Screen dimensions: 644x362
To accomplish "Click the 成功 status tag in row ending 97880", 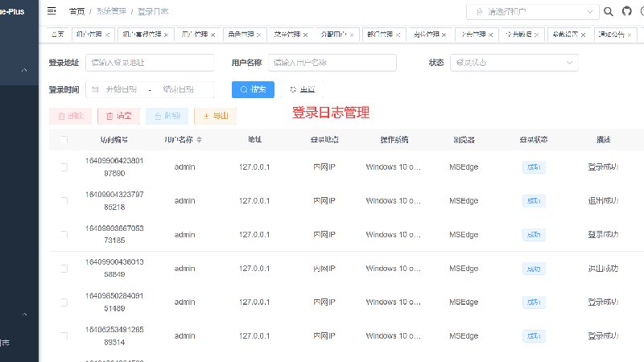I will [534, 167].
